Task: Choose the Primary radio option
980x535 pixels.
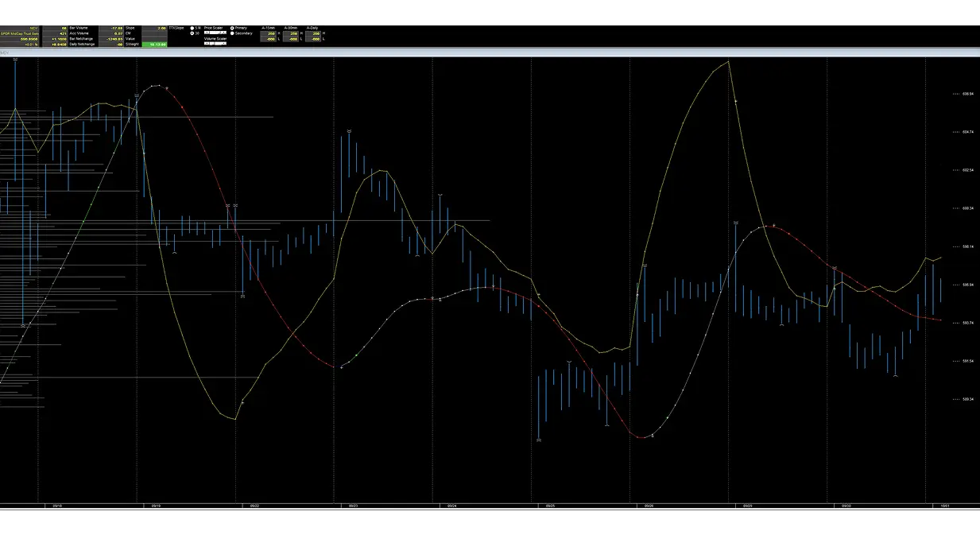Action: pos(232,28)
